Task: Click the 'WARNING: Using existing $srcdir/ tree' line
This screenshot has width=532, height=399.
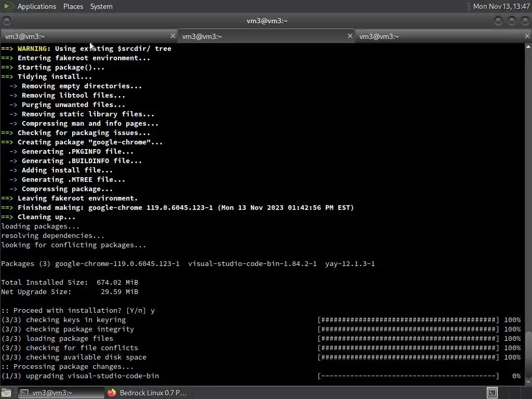Action: click(86, 48)
